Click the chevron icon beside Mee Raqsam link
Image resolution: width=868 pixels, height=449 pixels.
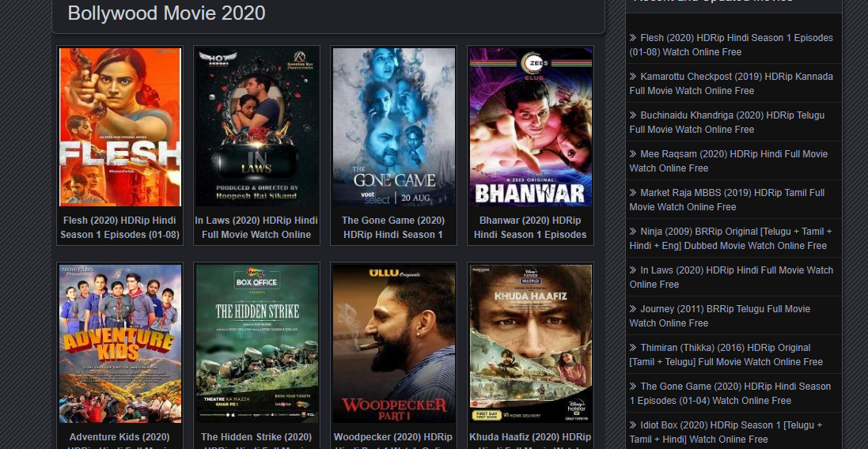tap(633, 153)
